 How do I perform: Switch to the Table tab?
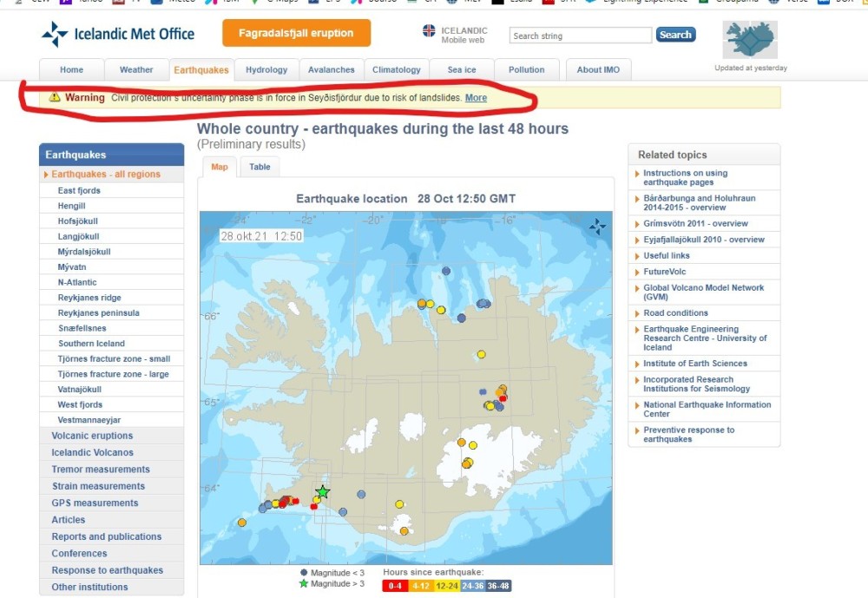(260, 167)
